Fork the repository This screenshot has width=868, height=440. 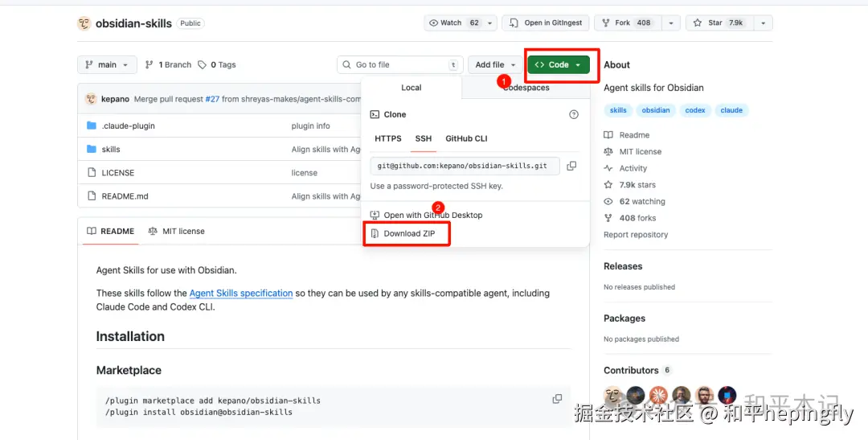(628, 23)
